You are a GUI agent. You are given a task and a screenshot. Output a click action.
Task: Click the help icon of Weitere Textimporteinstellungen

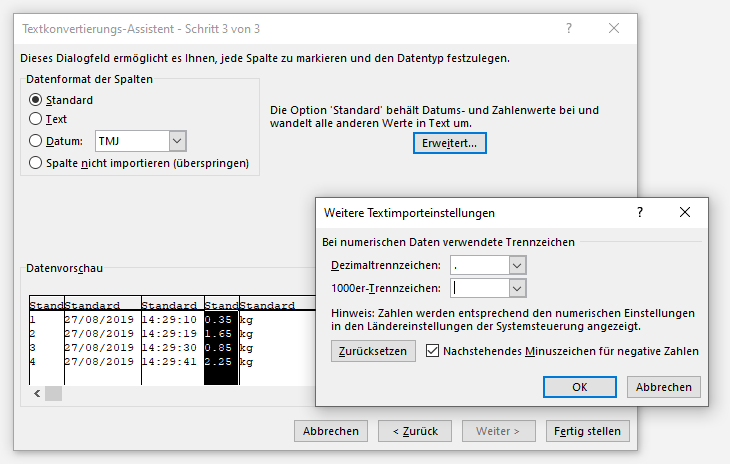(640, 212)
